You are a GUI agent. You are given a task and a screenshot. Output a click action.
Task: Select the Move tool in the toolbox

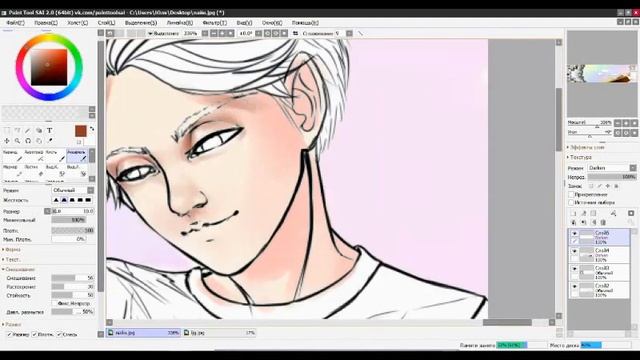click(x=7, y=141)
